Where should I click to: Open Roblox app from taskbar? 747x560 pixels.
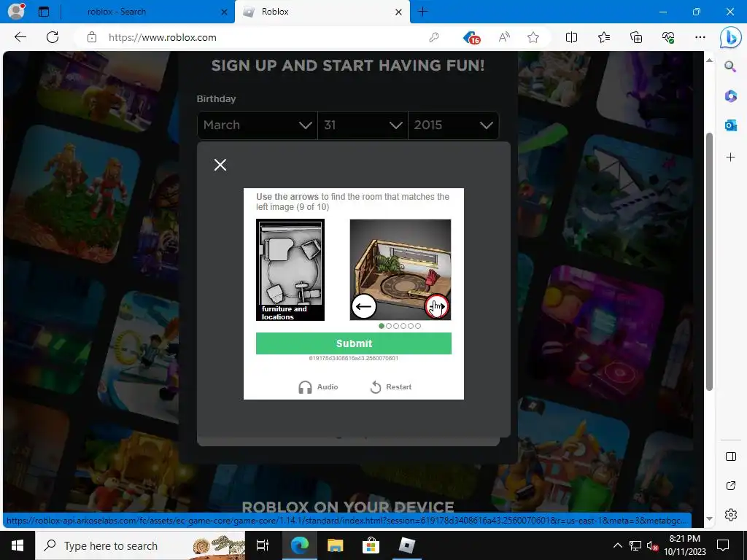click(x=406, y=545)
